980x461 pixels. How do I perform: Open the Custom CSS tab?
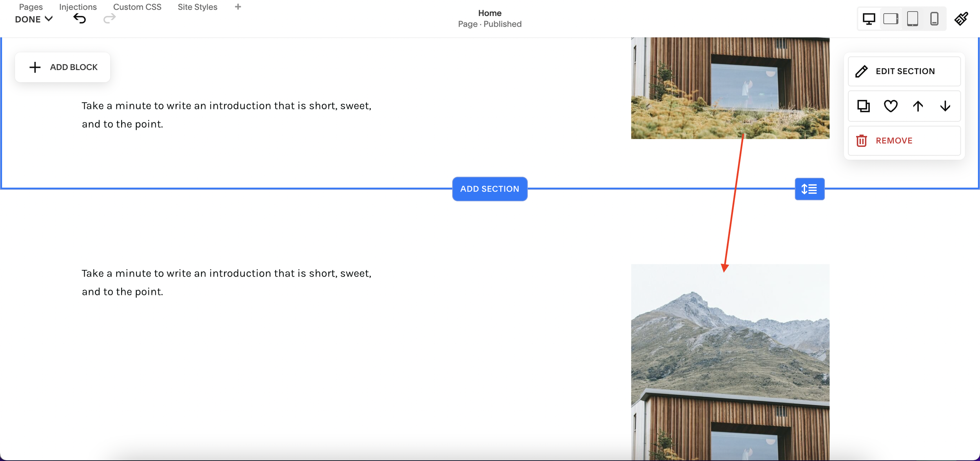[137, 7]
